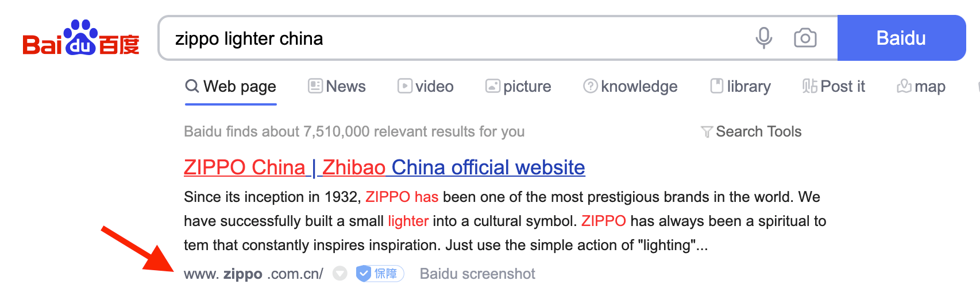Image resolution: width=980 pixels, height=296 pixels.
Task: Open image search with the camera icon
Action: click(805, 38)
